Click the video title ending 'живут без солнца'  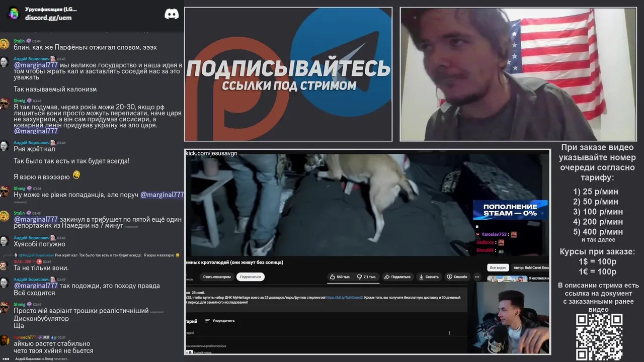(234, 262)
